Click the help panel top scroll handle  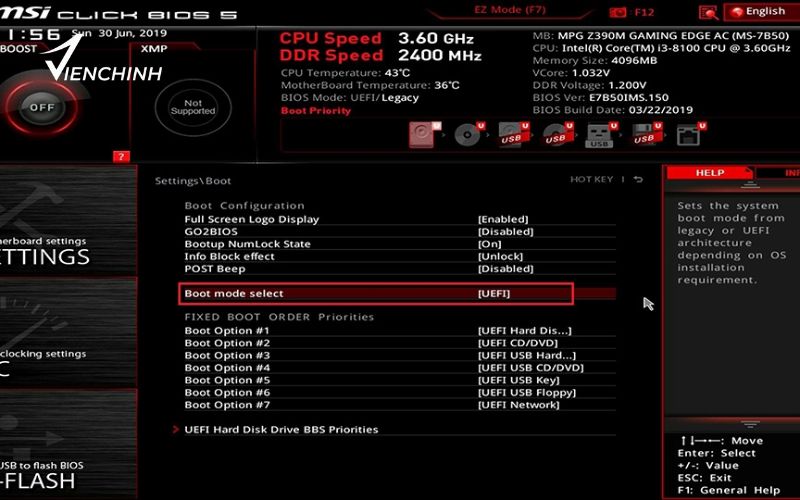pos(750,185)
